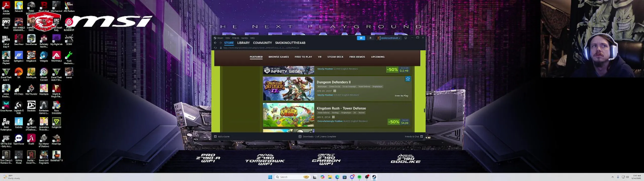Open the Kingdom Rush - Tower Defense title
The height and width of the screenshot is (181, 644).
coord(341,108)
